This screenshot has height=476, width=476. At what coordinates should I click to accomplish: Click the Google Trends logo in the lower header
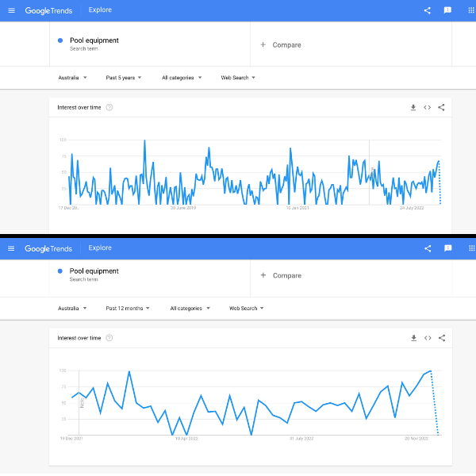48,248
